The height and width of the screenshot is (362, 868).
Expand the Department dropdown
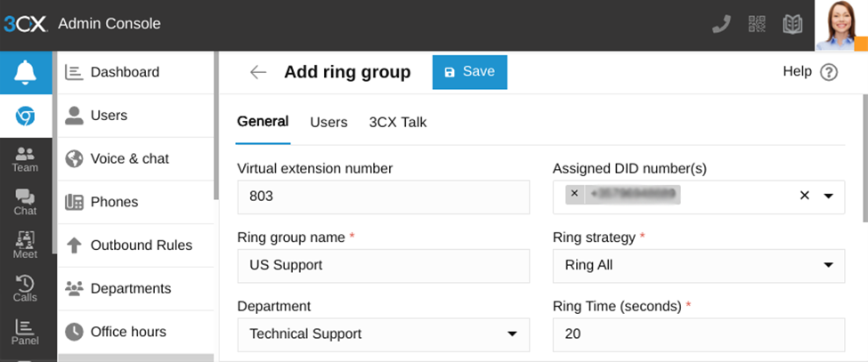click(512, 334)
